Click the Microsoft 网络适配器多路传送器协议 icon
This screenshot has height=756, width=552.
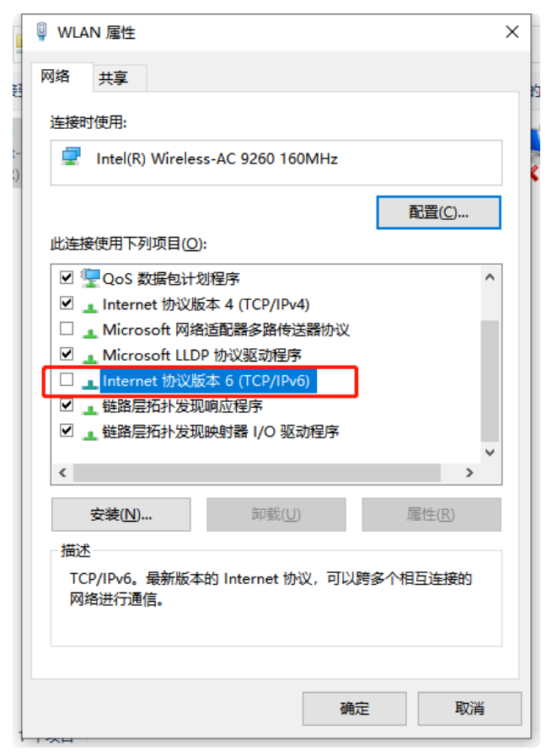(90, 332)
